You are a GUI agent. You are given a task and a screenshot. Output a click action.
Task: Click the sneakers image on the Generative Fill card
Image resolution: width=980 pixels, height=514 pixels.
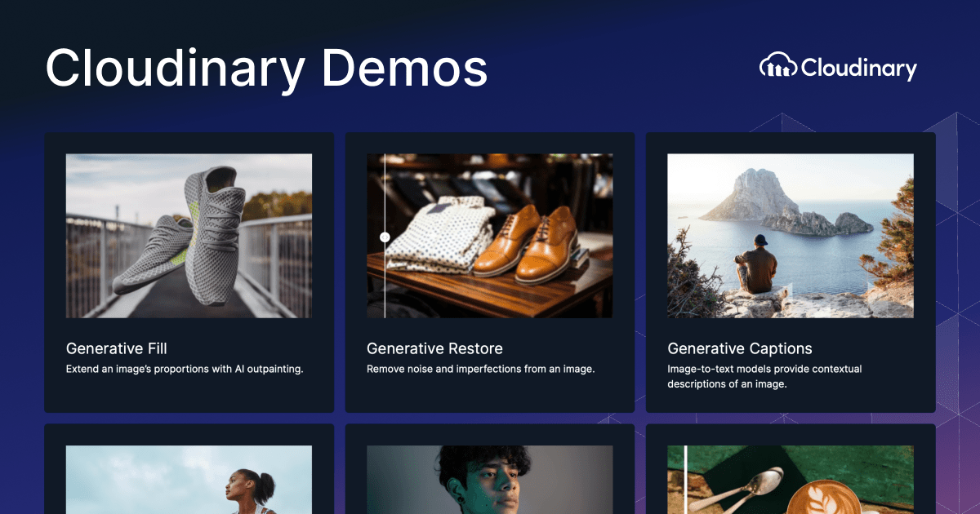tap(189, 235)
